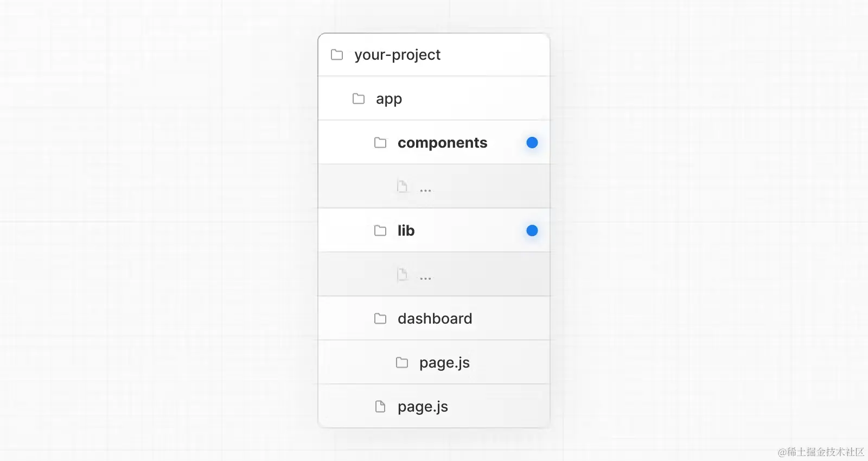Click the components folder icon

click(380, 143)
